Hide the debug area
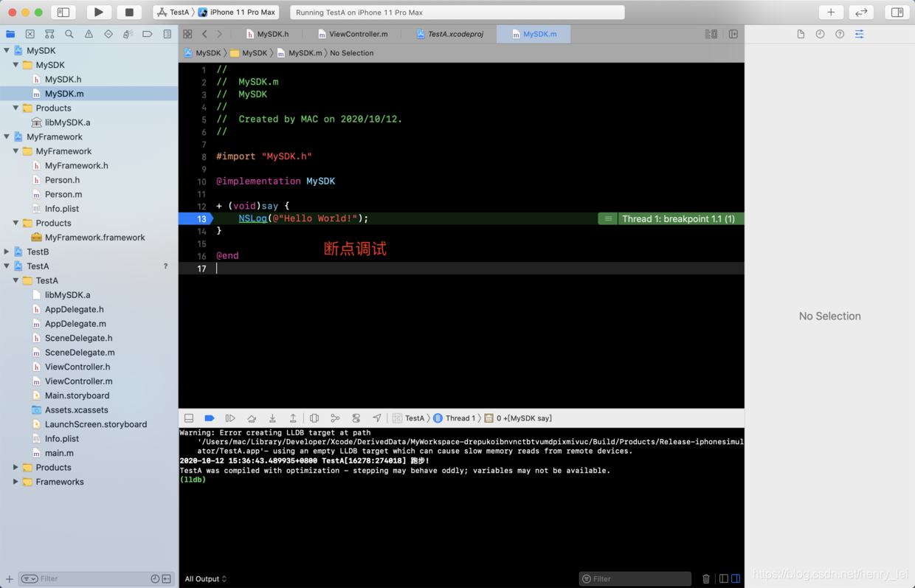Screen dimensions: 915x588 [189, 418]
